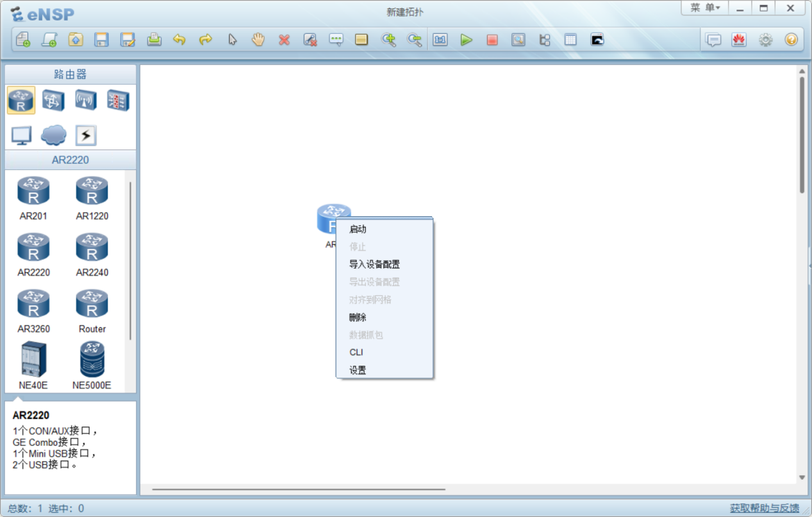
Task: Click the canvas horizontal scrollbar thumb
Action: tap(299, 489)
